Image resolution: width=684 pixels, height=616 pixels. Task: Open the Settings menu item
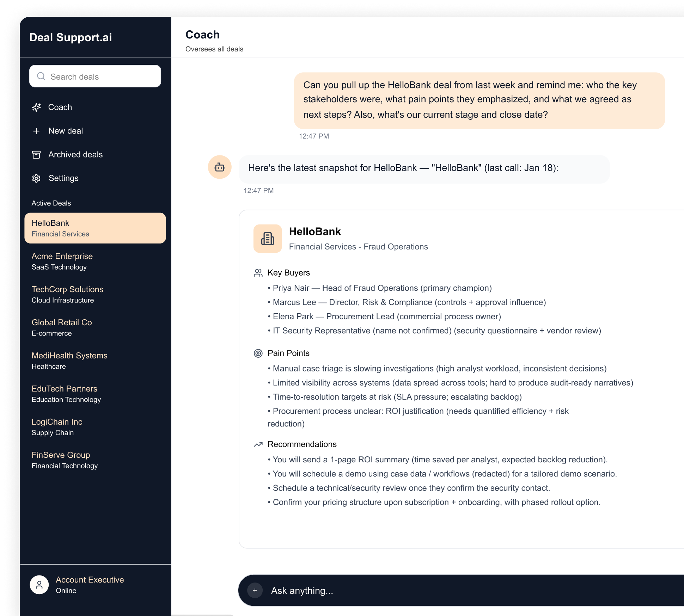point(63,178)
